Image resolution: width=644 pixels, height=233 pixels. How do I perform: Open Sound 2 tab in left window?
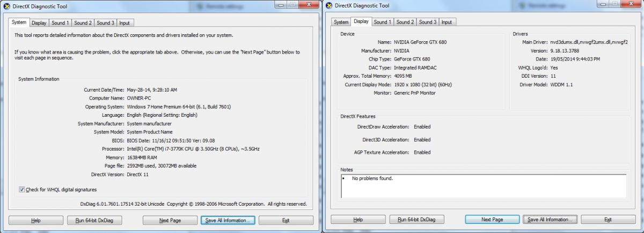(x=83, y=23)
